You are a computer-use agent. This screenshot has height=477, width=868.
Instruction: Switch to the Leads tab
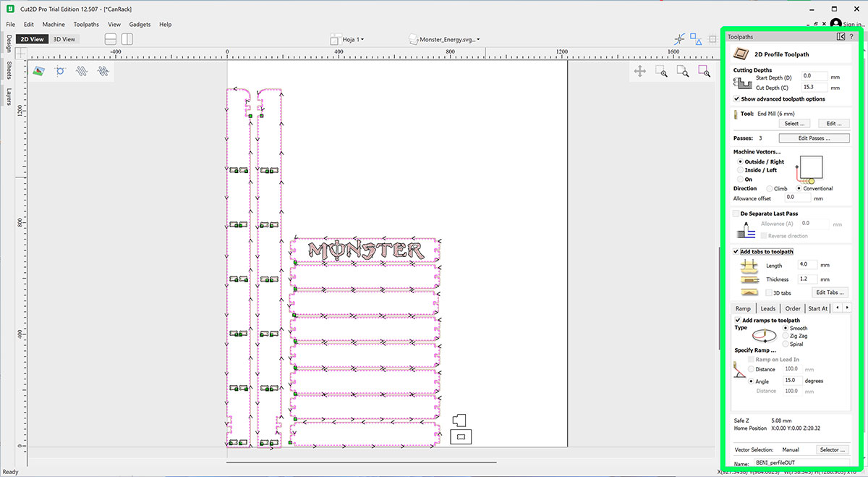[768, 308]
